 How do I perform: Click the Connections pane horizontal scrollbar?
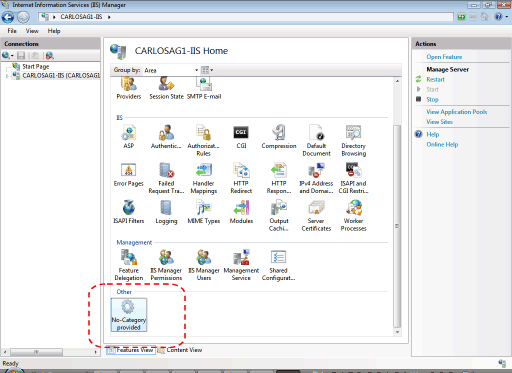36,352
